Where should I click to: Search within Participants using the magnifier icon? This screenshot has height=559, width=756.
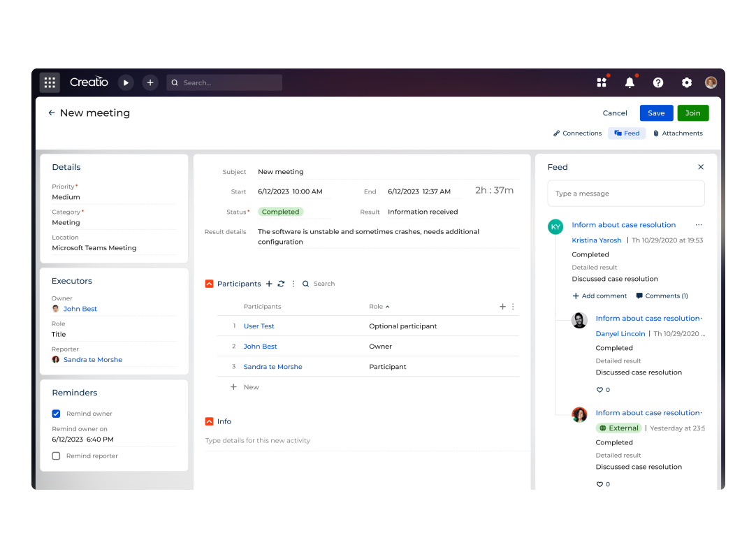coord(305,284)
